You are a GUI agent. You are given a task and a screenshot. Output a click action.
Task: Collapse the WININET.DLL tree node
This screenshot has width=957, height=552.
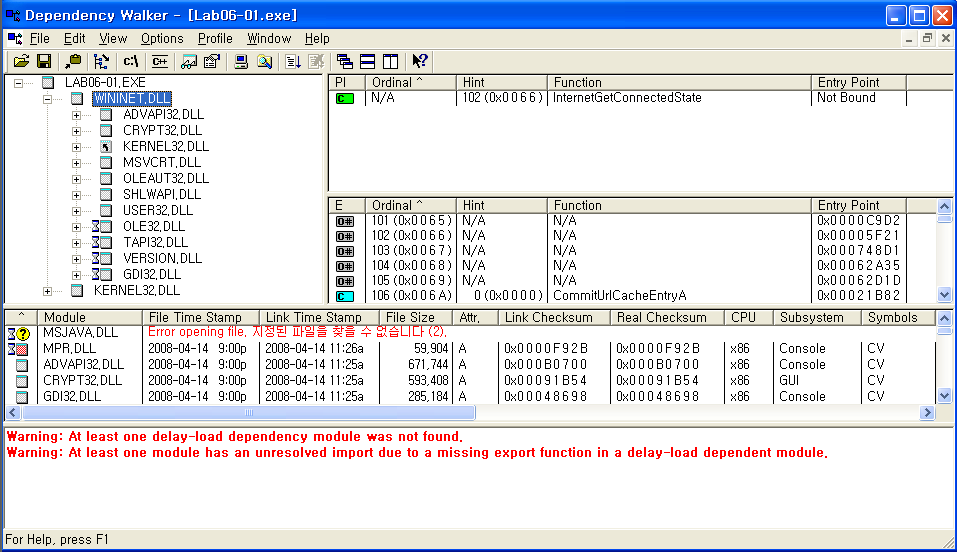[x=47, y=99]
